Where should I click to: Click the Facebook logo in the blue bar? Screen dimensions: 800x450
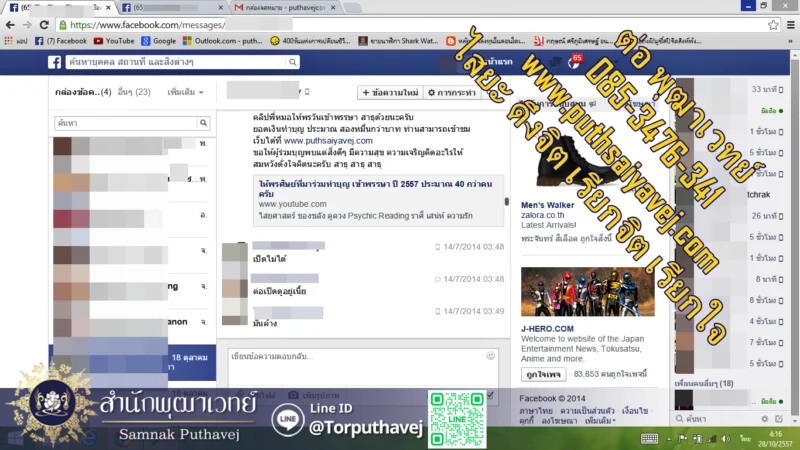tap(55, 62)
